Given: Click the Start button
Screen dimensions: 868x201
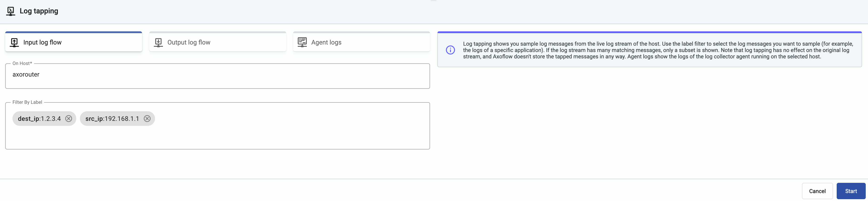Looking at the screenshot, I should [x=851, y=191].
